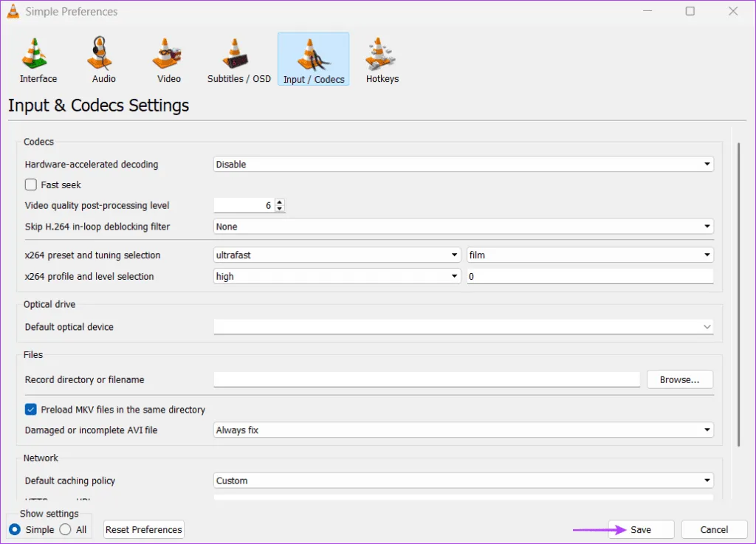Open the Interface preferences icon
The image size is (756, 544).
[x=38, y=59]
